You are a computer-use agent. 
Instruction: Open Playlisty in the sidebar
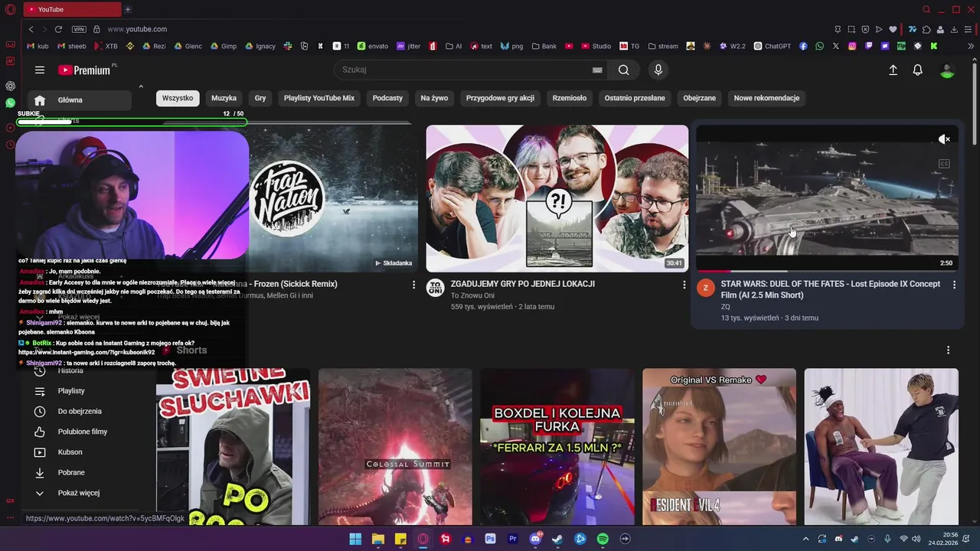[80, 391]
